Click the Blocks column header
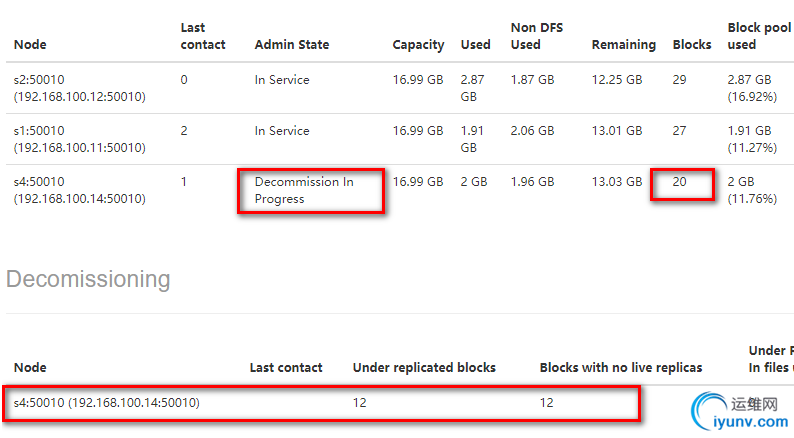The image size is (794, 438). tap(692, 44)
